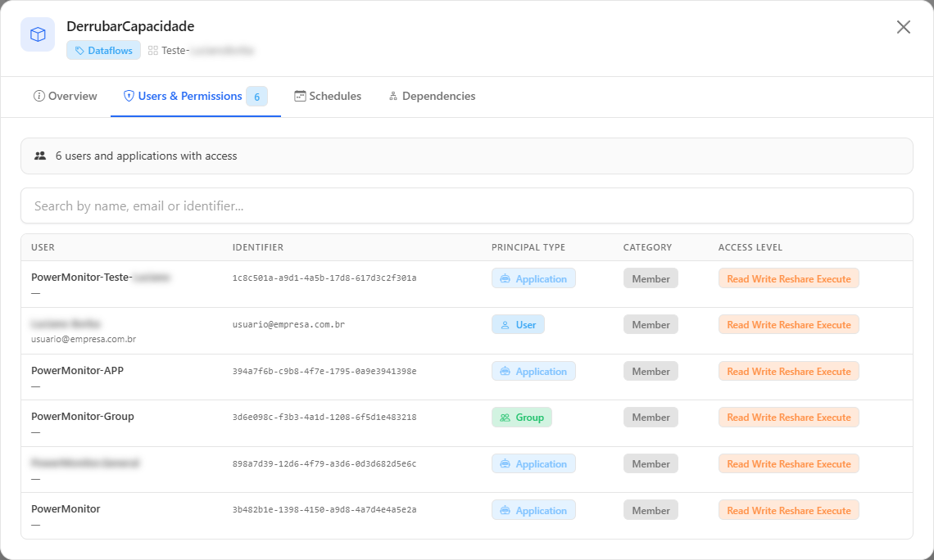Image resolution: width=934 pixels, height=560 pixels.
Task: Switch to the Schedules tab
Action: pyautogui.click(x=328, y=97)
